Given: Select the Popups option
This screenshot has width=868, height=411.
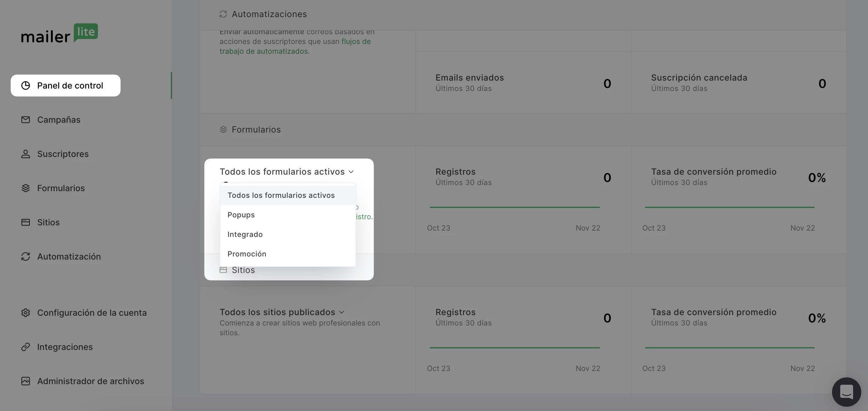Looking at the screenshot, I should [x=288, y=215].
